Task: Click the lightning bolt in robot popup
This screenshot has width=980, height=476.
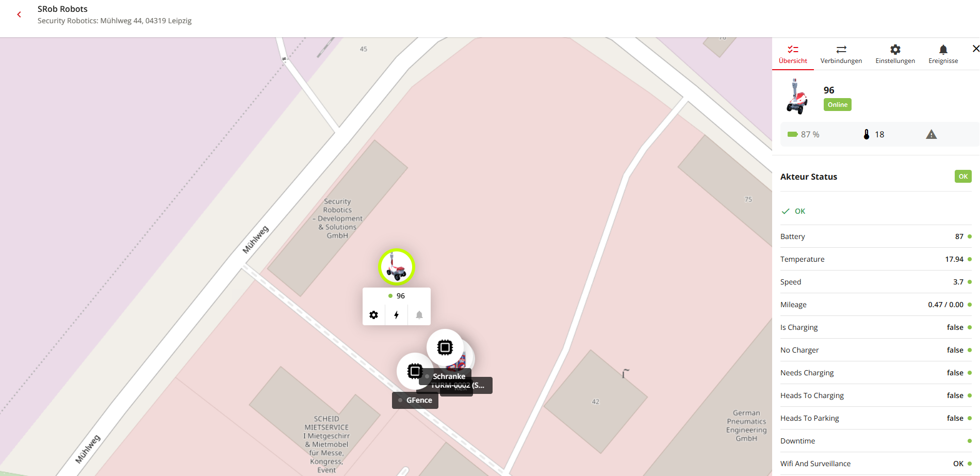Action: coord(397,315)
